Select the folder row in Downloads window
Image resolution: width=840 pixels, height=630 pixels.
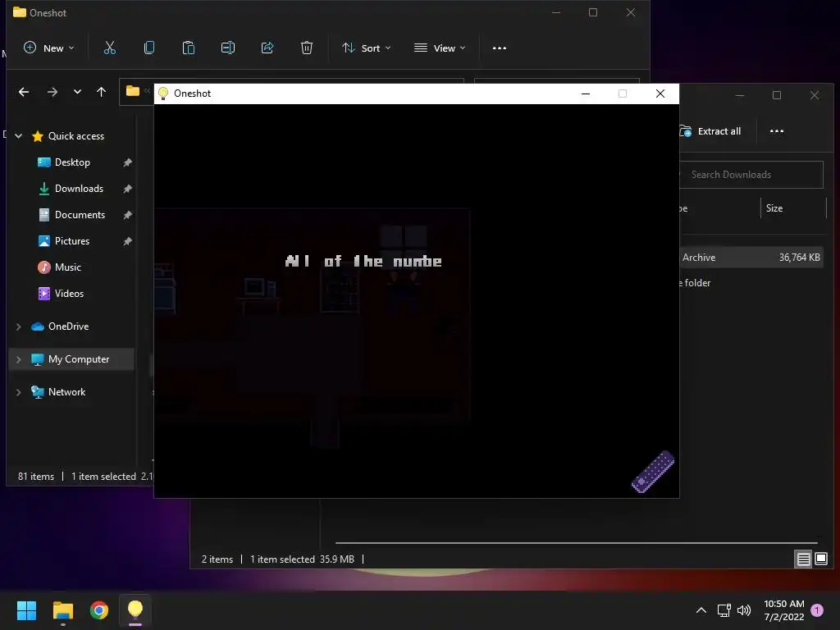[751, 283]
